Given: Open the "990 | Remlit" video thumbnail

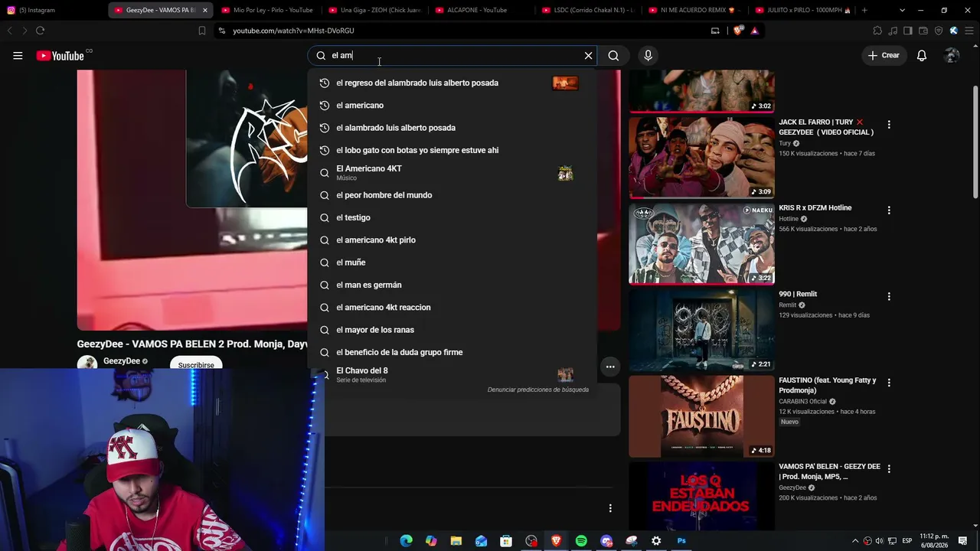Looking at the screenshot, I should click(x=701, y=330).
